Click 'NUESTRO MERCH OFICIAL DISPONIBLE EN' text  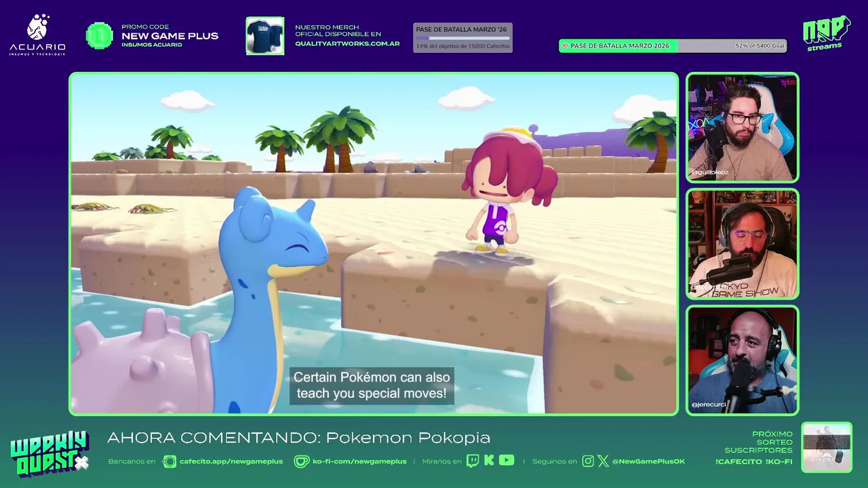tap(338, 30)
